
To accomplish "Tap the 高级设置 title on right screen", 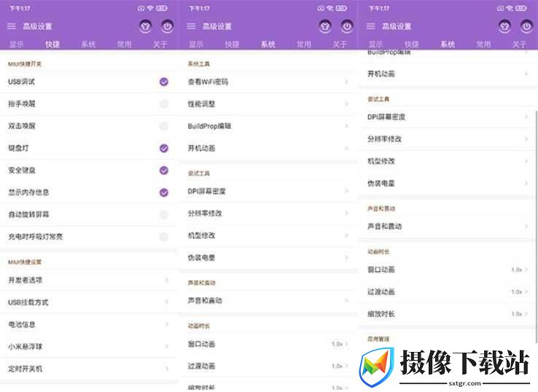I will coord(397,26).
